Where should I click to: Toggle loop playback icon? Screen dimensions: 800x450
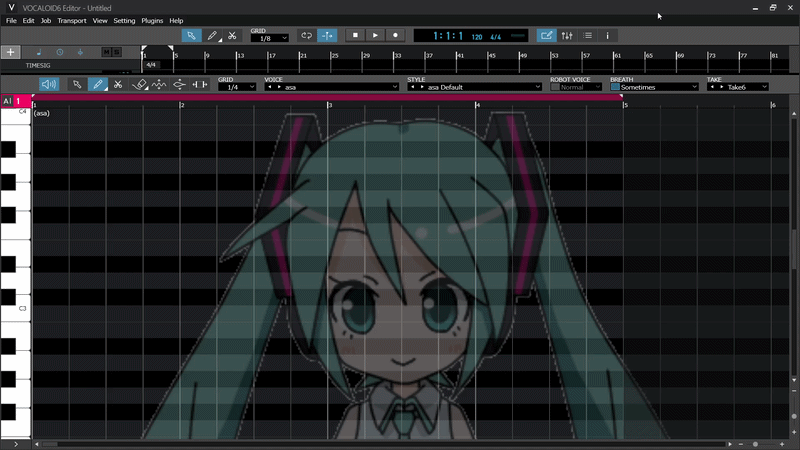306,35
